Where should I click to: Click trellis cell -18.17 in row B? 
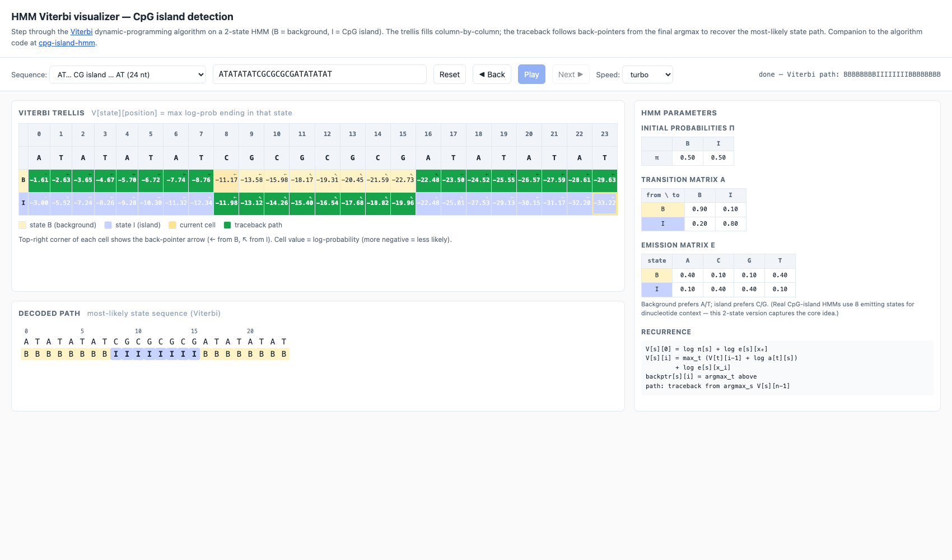[x=302, y=180]
